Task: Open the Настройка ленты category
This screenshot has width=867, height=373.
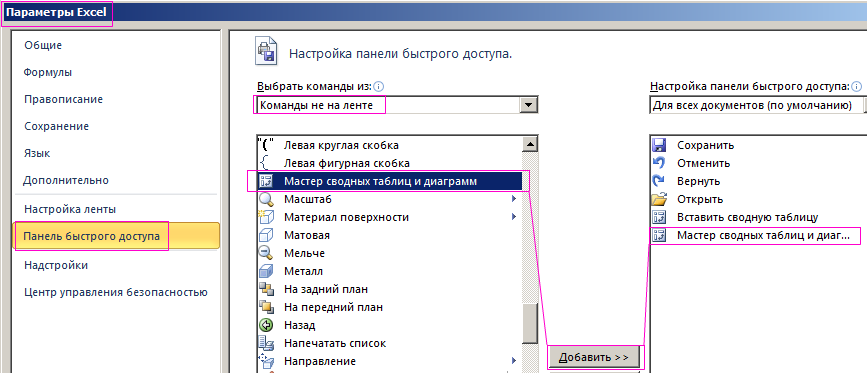Action: coord(70,209)
